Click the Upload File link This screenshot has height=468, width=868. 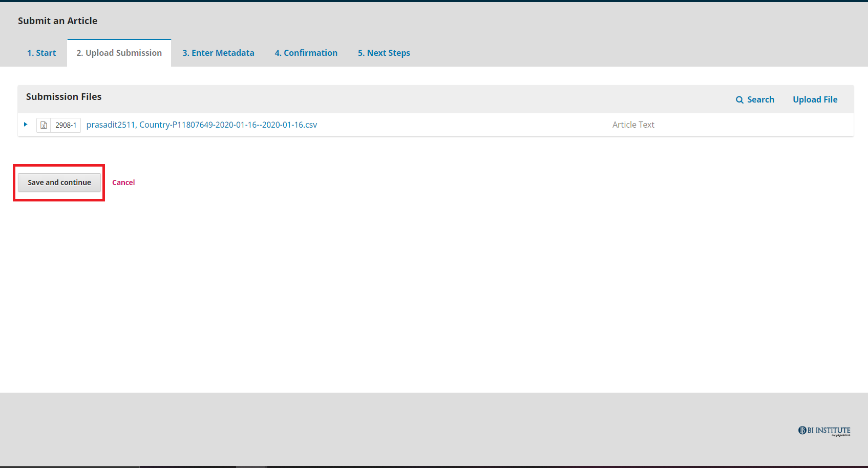(815, 99)
